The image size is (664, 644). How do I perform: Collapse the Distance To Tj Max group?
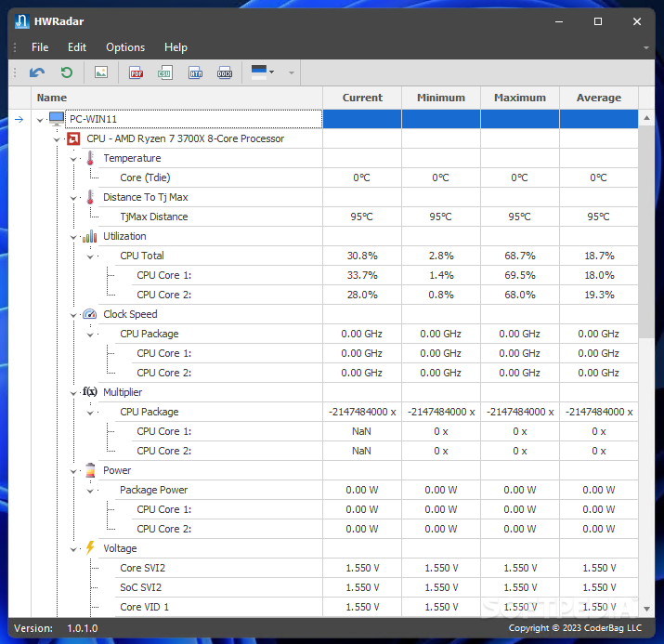pyautogui.click(x=73, y=198)
